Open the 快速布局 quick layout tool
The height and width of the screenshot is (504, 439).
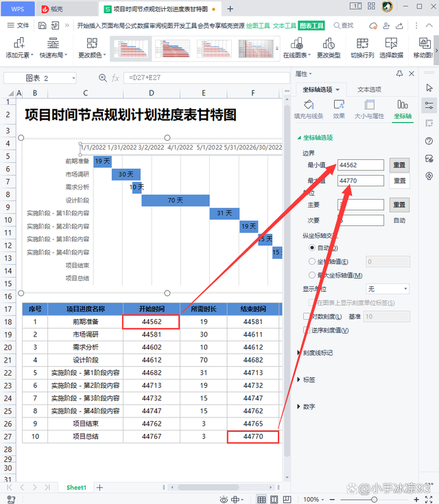point(54,48)
